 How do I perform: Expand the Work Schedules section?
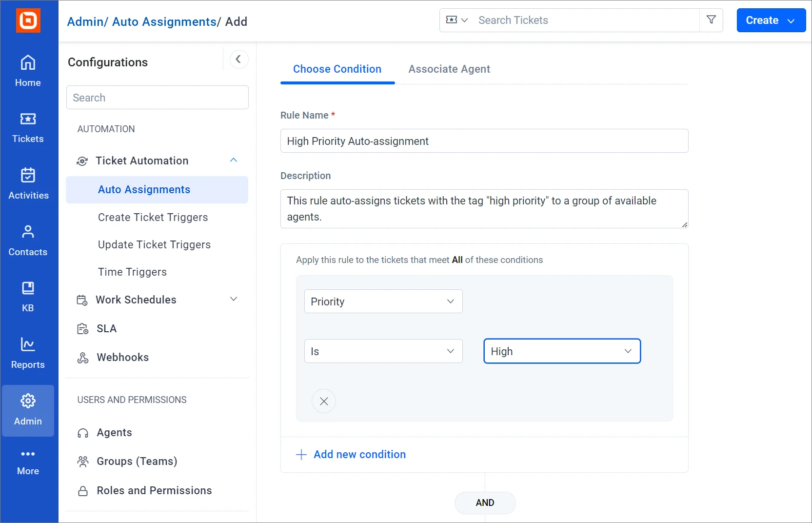(x=234, y=300)
